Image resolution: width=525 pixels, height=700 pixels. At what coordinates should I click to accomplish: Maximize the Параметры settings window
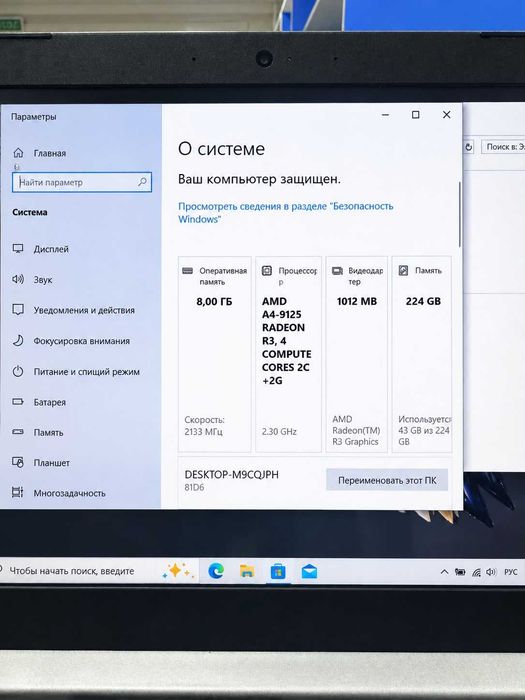coord(416,115)
